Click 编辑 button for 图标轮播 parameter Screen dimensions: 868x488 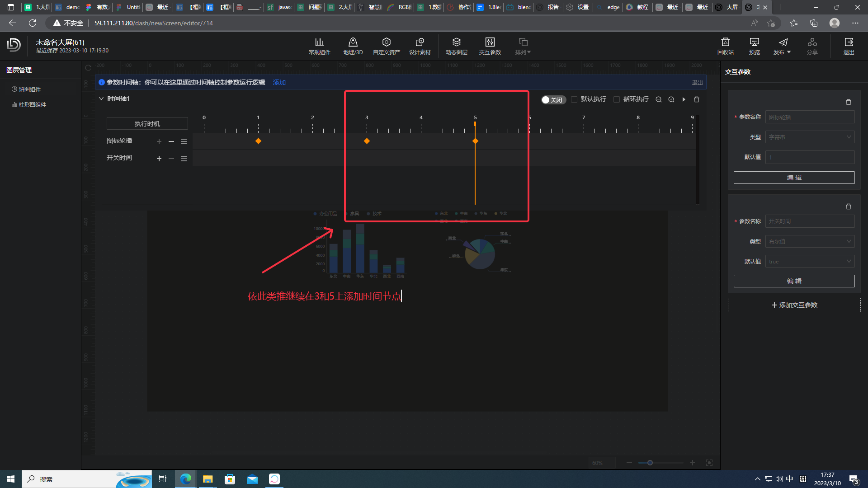(x=794, y=178)
